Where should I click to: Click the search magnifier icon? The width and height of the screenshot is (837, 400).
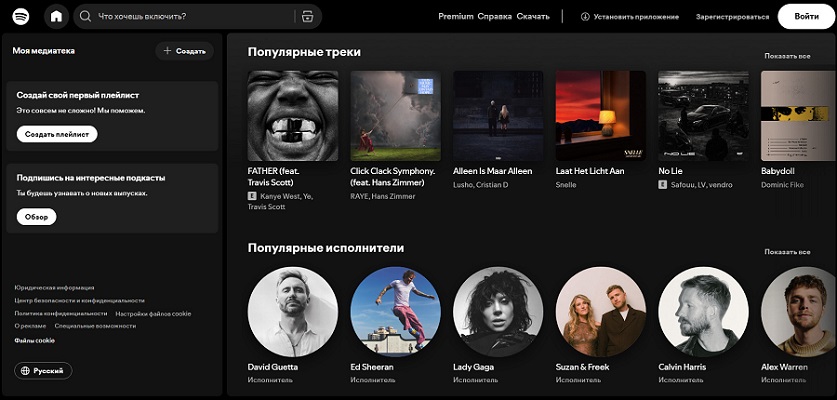pos(85,17)
